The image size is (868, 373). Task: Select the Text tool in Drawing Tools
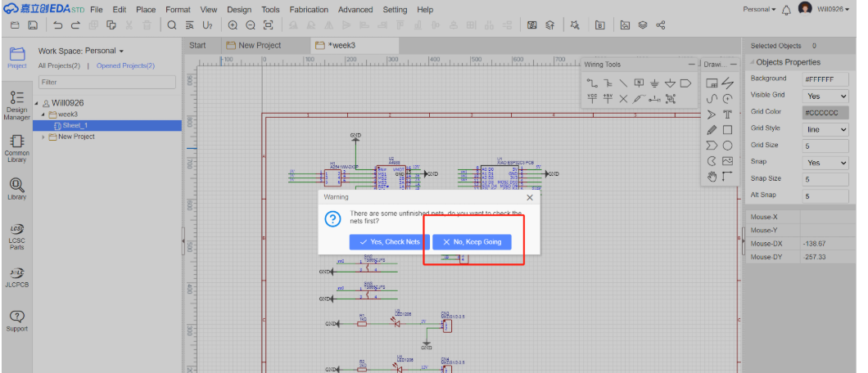pyautogui.click(x=727, y=115)
